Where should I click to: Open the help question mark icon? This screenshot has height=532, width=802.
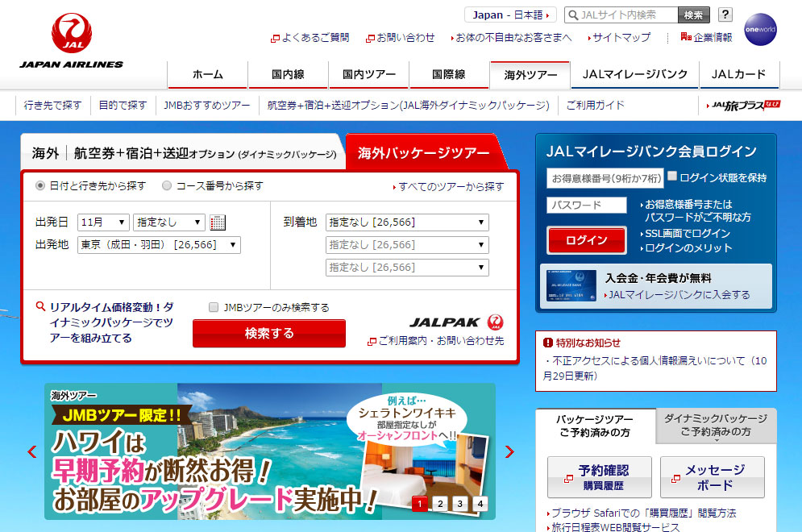[725, 15]
